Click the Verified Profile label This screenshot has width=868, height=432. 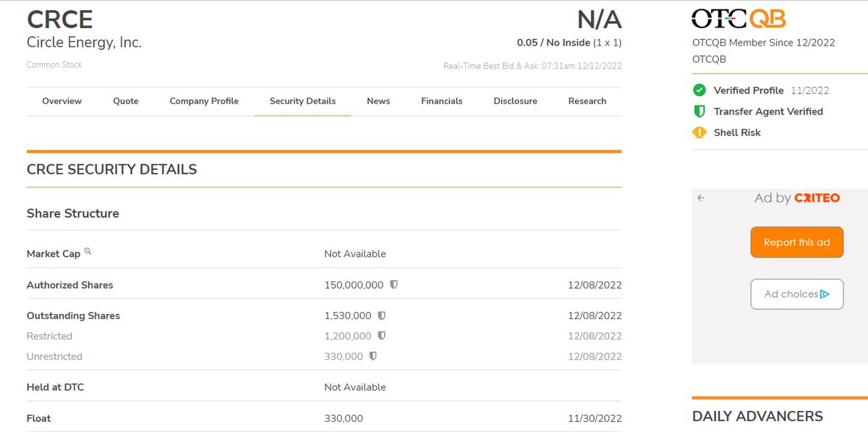[x=749, y=90]
